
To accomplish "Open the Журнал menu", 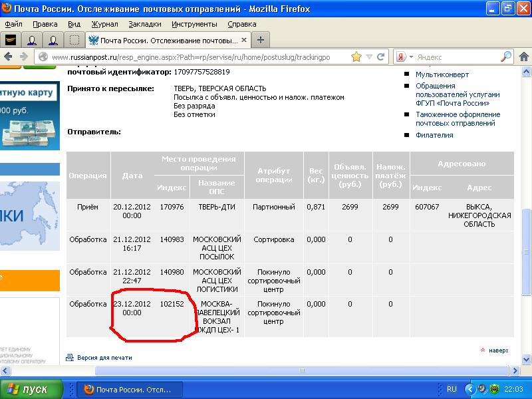I will click(104, 24).
